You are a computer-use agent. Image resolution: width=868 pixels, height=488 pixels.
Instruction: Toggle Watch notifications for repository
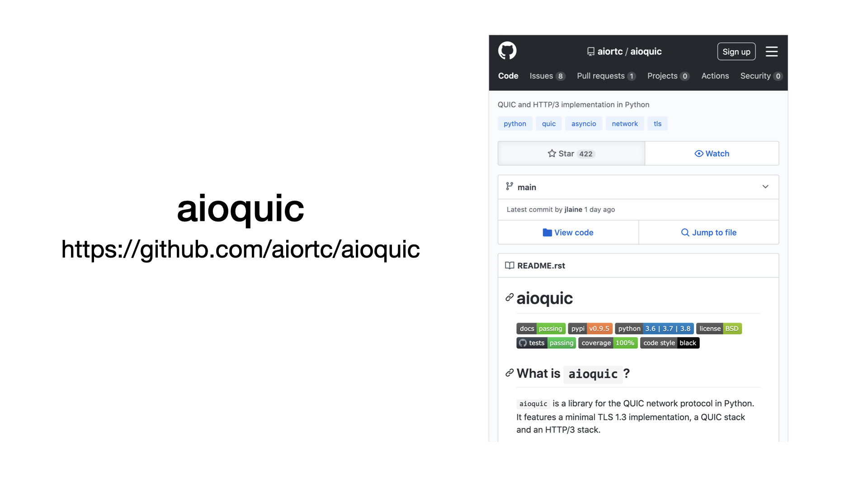click(712, 153)
